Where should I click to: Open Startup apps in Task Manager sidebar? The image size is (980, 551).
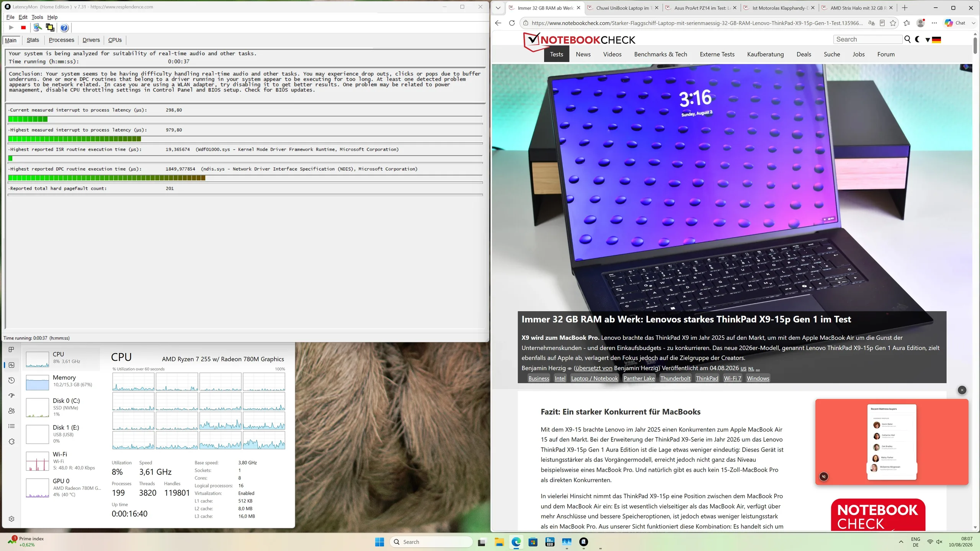pos(11,396)
